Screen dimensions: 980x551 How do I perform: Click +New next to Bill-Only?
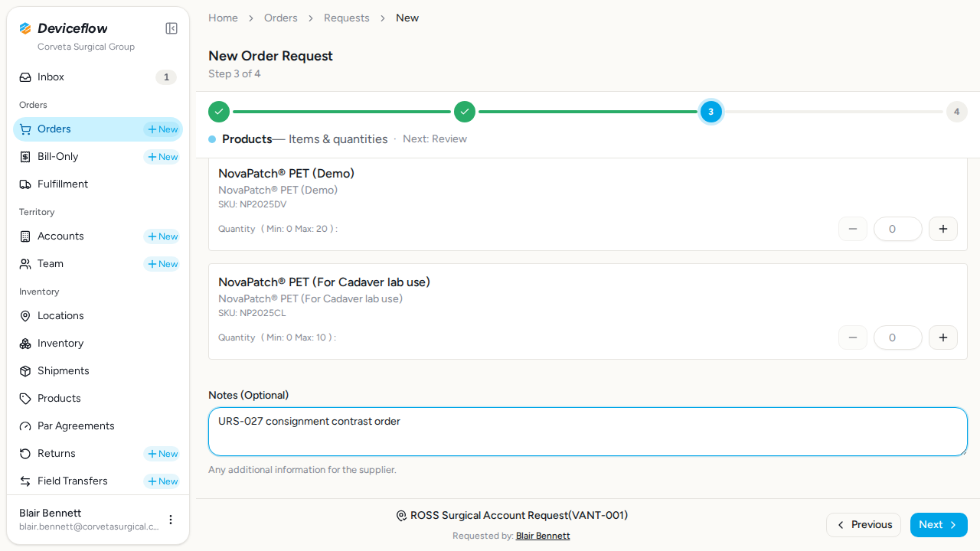tap(162, 157)
